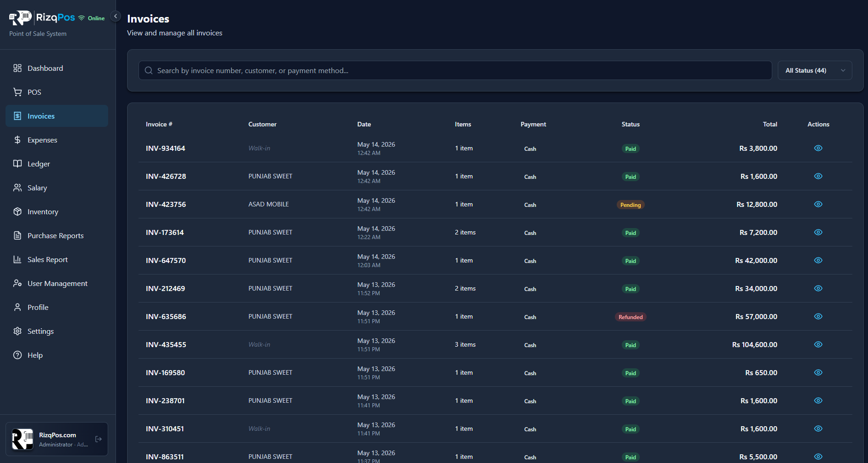This screenshot has width=868, height=463.
Task: Click customer ASAD MOBILE
Action: point(269,204)
